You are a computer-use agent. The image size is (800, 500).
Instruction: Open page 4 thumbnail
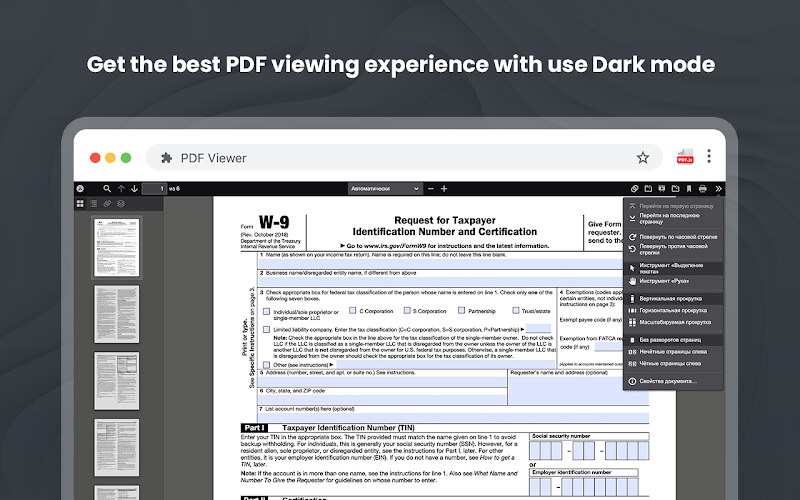click(x=117, y=448)
